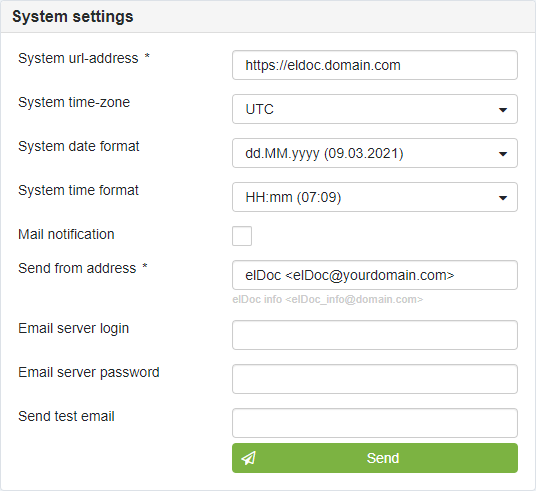Click the time-zone dropdown arrow
The height and width of the screenshot is (491, 536).
click(503, 110)
